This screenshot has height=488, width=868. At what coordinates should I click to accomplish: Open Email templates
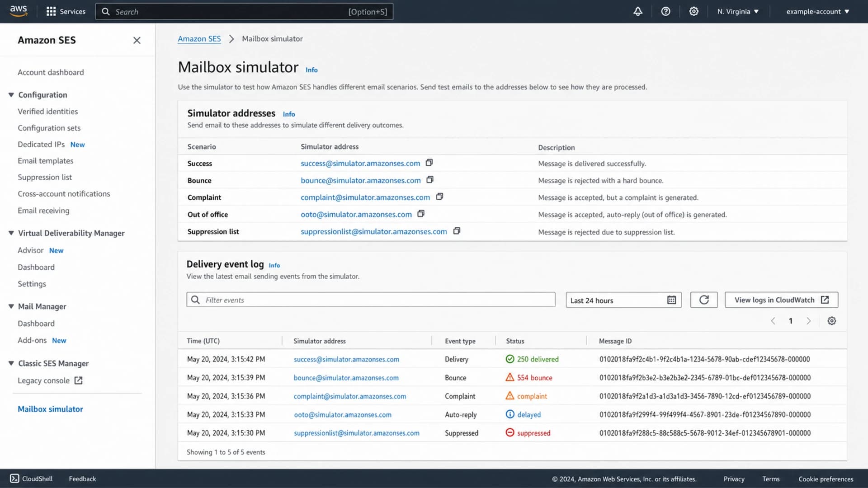click(45, 161)
